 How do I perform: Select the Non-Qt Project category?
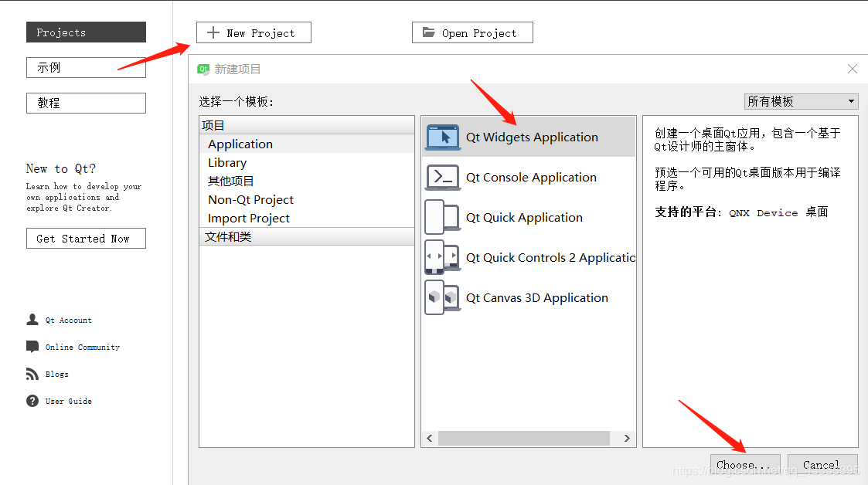coord(306,200)
